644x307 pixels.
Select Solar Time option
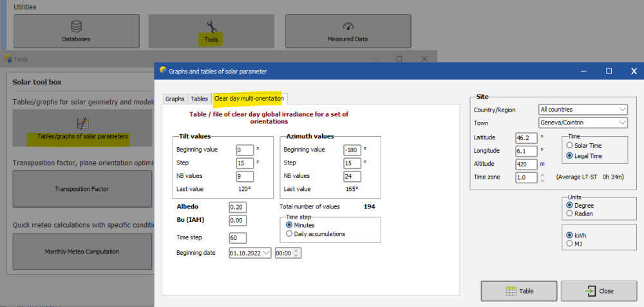tap(569, 146)
